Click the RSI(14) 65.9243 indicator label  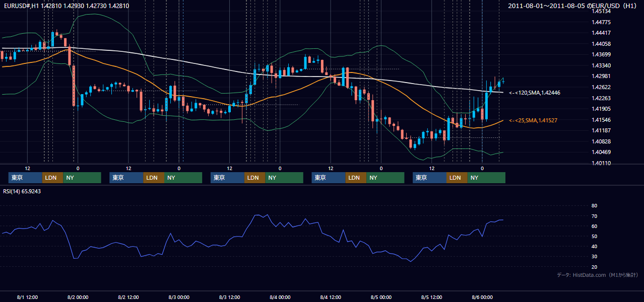(22, 191)
